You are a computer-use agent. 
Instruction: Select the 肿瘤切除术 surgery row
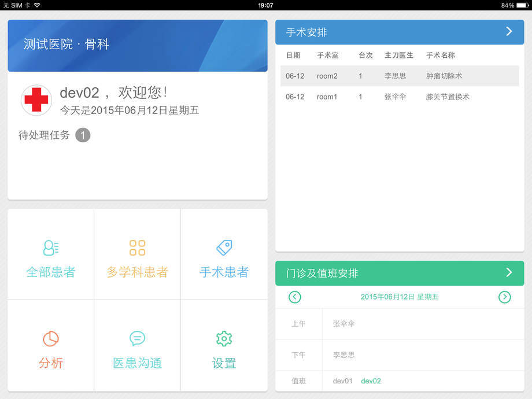(400, 76)
